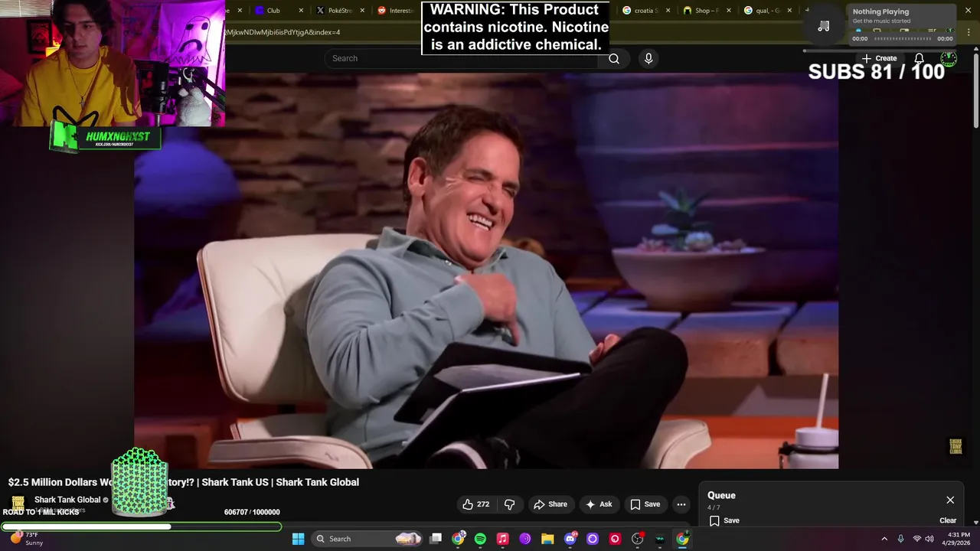The width and height of the screenshot is (980, 551).
Task: Close the PokéStre browser tab
Action: coord(362,11)
